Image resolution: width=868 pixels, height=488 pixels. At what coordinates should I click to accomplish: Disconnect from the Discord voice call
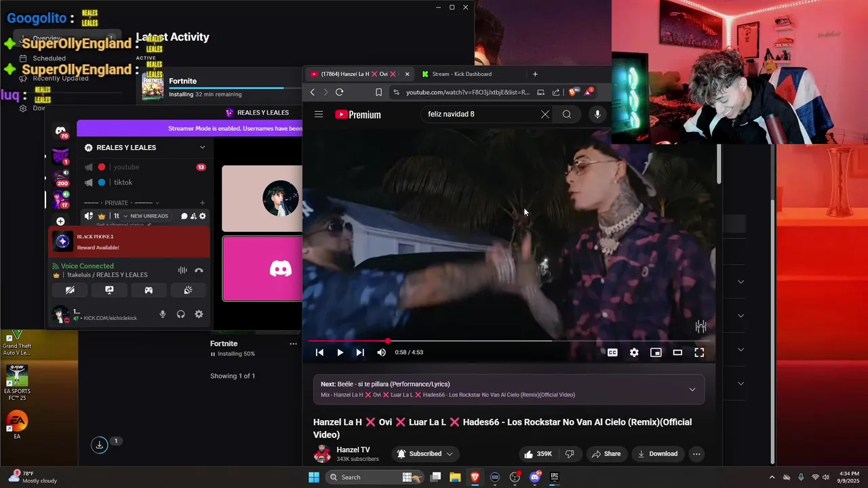[199, 270]
